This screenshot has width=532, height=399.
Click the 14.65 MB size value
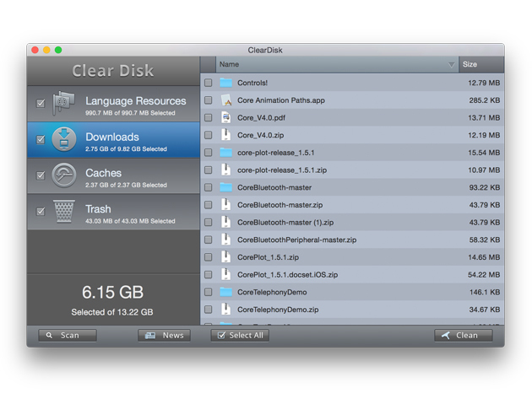pos(484,257)
